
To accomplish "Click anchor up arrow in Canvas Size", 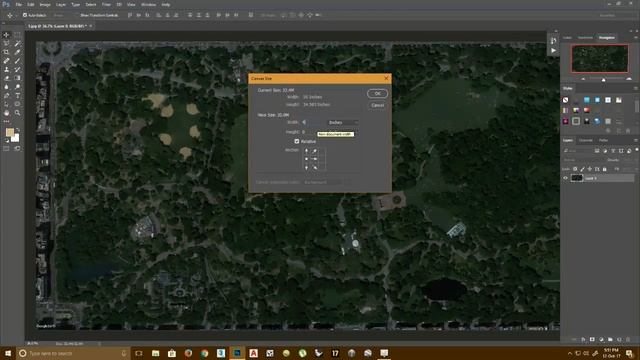I will pos(307,151).
